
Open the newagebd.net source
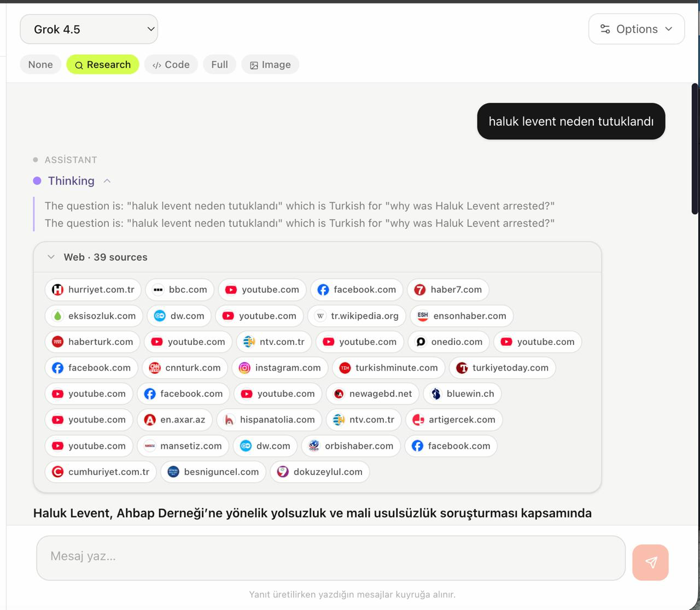coord(373,394)
